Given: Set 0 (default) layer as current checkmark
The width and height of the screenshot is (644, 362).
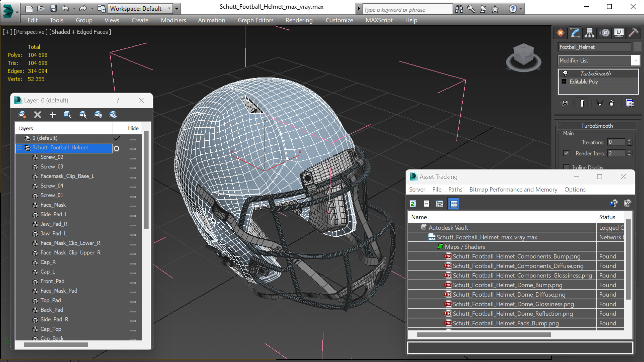Looking at the screenshot, I should [117, 138].
